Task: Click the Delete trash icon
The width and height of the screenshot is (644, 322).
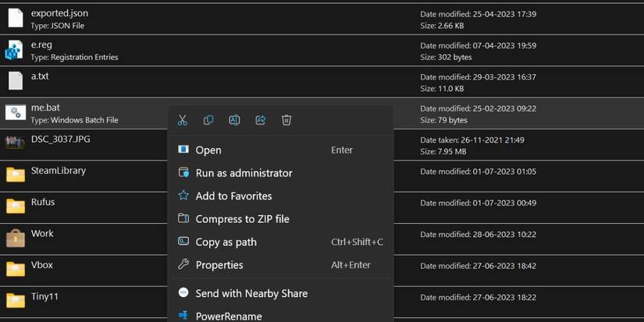Action: click(286, 120)
